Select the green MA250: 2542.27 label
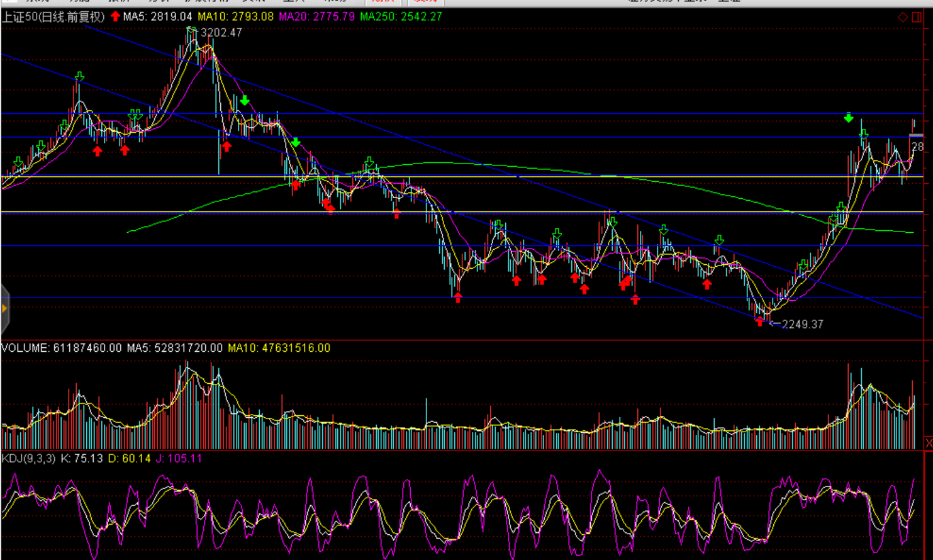The image size is (933, 560). pyautogui.click(x=401, y=17)
